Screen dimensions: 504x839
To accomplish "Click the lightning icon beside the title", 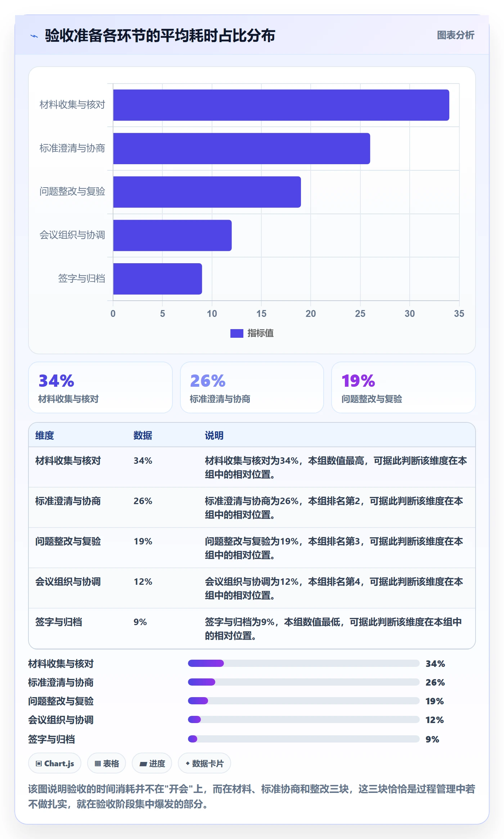I will click(34, 36).
